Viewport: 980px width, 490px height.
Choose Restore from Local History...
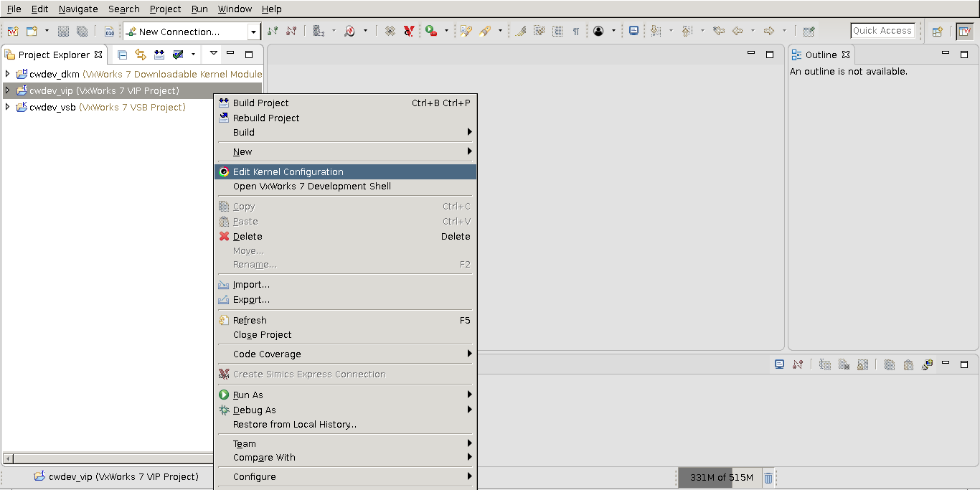point(345,424)
